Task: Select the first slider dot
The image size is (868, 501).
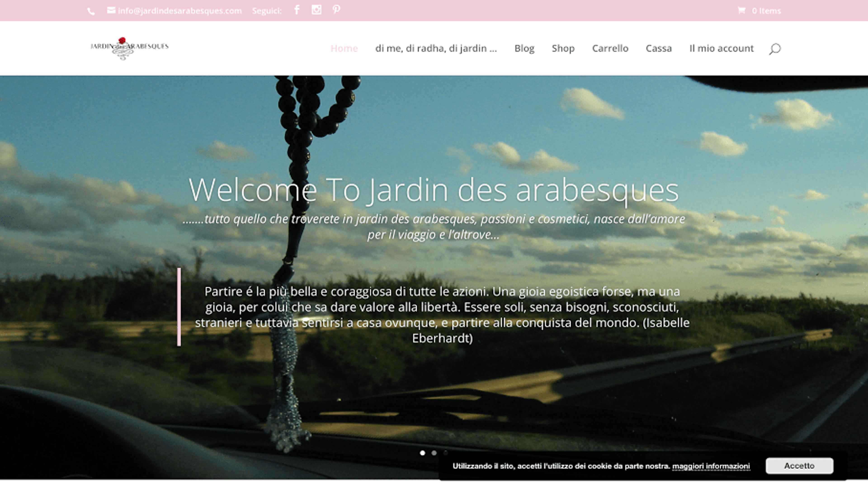Action: (422, 453)
